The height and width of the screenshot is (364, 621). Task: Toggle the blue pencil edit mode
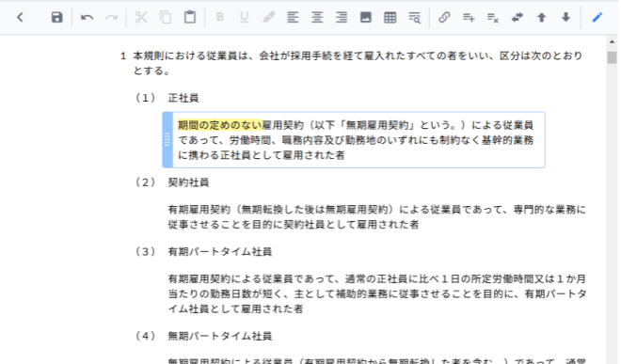[597, 18]
